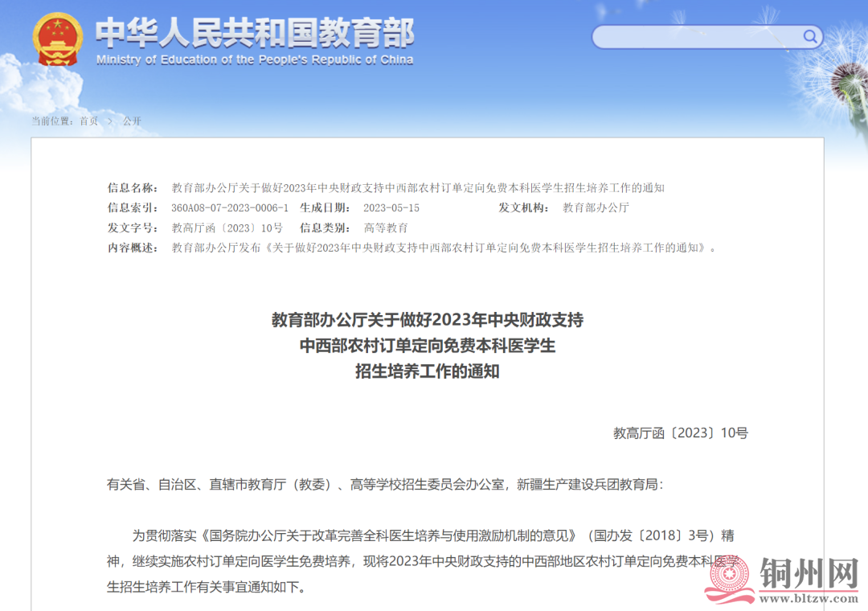Click headline line 教育部办公厅关于做好2023年中央财政支持
Screen dimensions: 868x611
(x=428, y=320)
